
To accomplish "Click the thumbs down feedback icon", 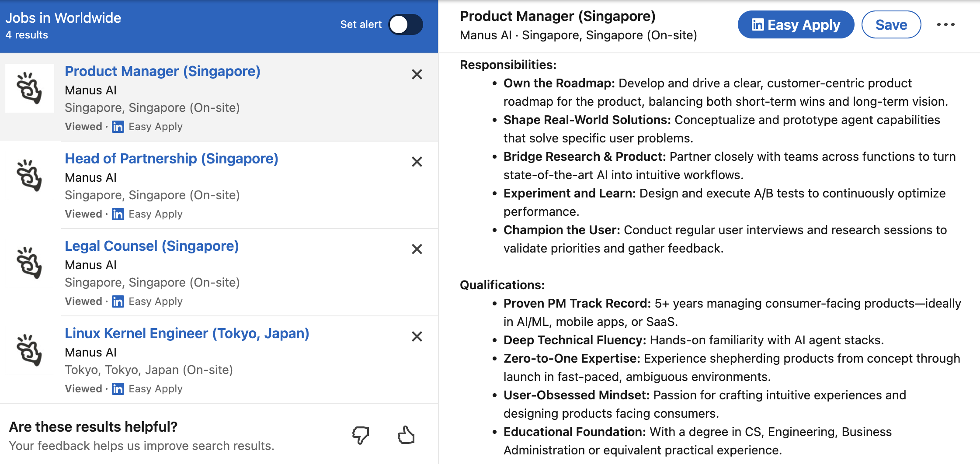I will pyautogui.click(x=361, y=435).
